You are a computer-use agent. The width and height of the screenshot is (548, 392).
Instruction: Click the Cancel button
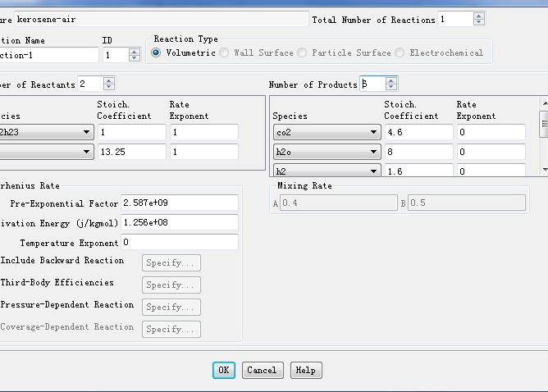(x=263, y=370)
